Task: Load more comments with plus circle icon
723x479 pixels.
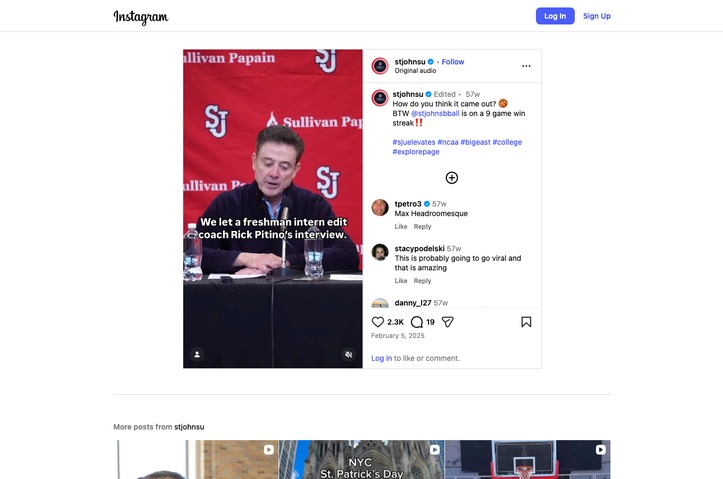Action: (x=452, y=178)
